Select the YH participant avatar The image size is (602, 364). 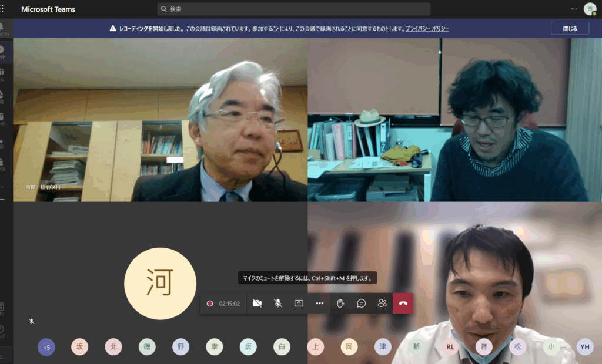click(585, 347)
